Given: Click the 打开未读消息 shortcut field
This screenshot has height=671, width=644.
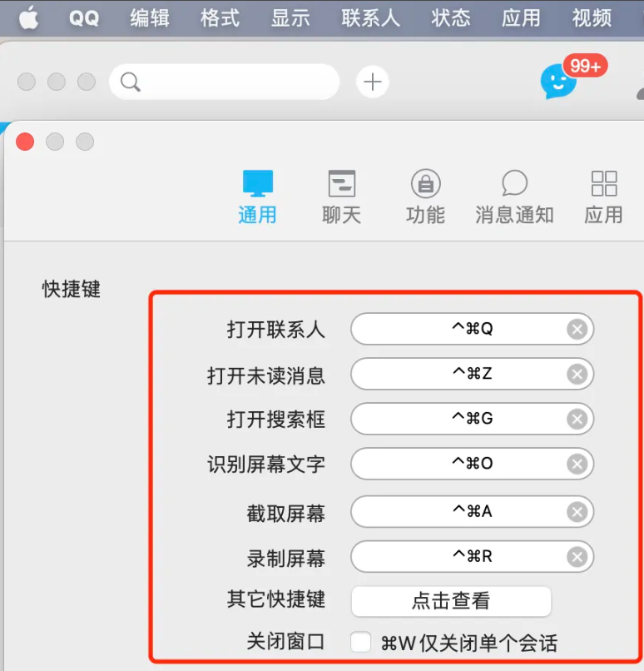Looking at the screenshot, I should click(472, 374).
